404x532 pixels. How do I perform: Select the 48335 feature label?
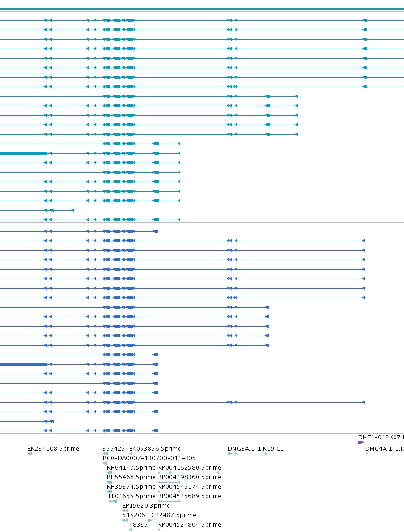click(x=139, y=524)
